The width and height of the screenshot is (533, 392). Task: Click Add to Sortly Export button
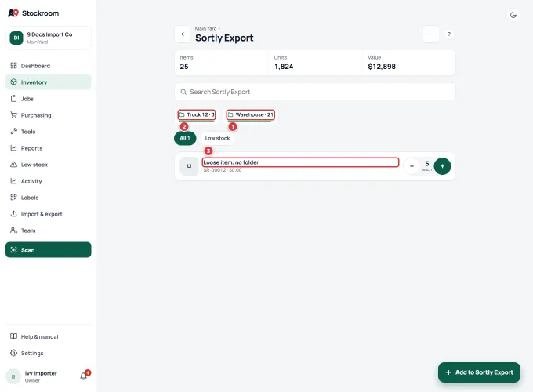pyautogui.click(x=479, y=372)
